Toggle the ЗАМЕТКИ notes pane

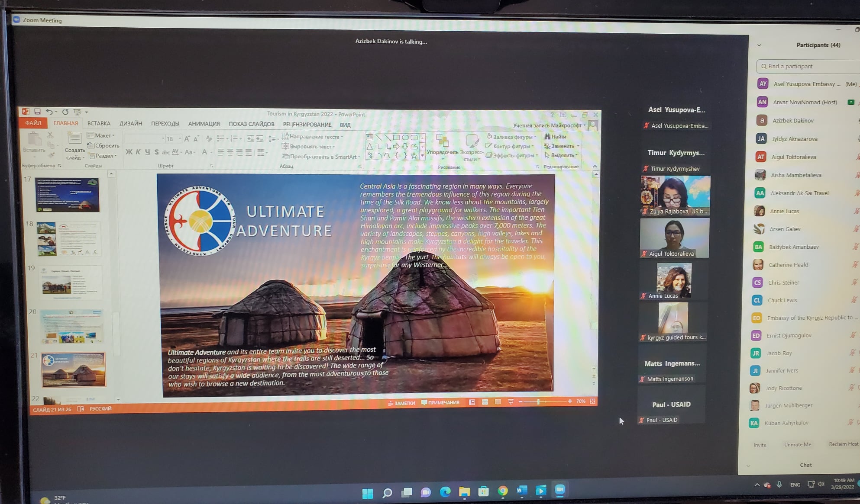coord(401,403)
